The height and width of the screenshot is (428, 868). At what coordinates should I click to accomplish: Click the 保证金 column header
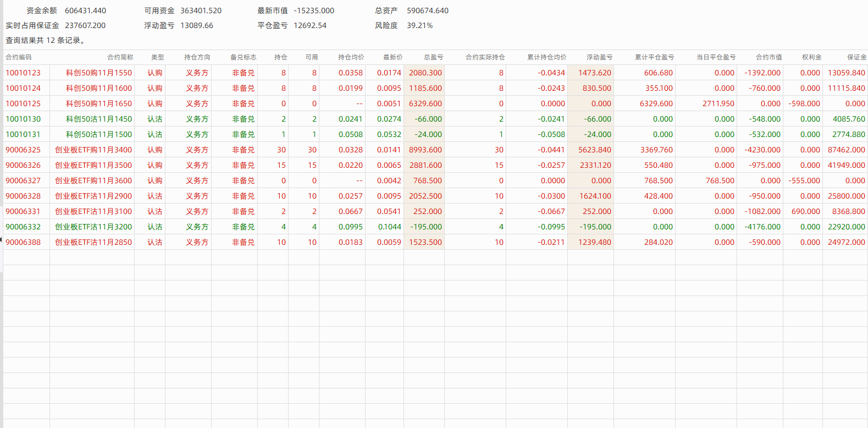(x=856, y=57)
